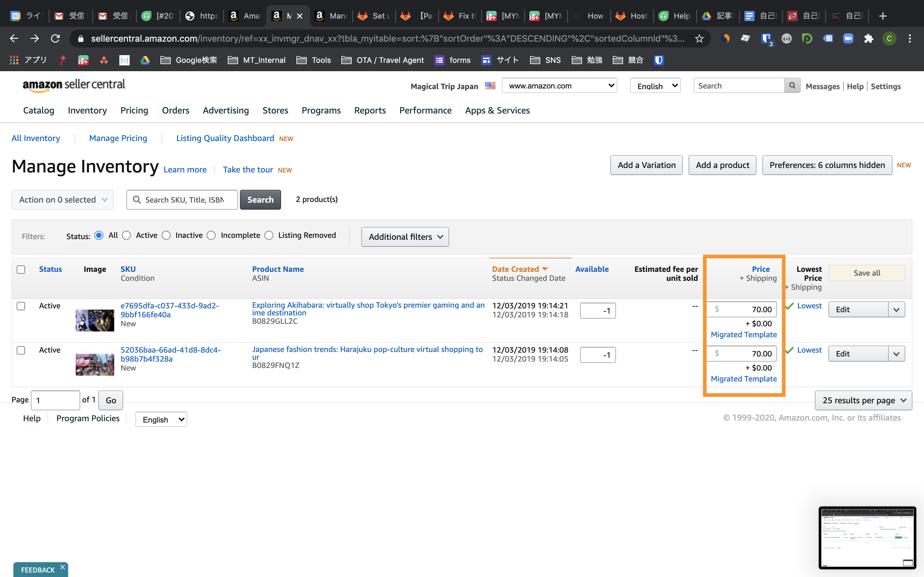Expand the Edit arrow for the Harajuku listing

click(x=896, y=354)
